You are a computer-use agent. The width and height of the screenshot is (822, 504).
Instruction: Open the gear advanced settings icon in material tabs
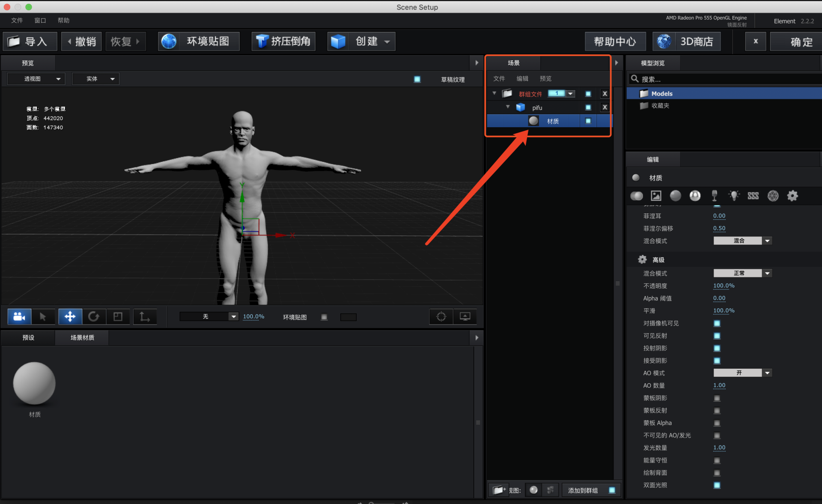coord(792,196)
